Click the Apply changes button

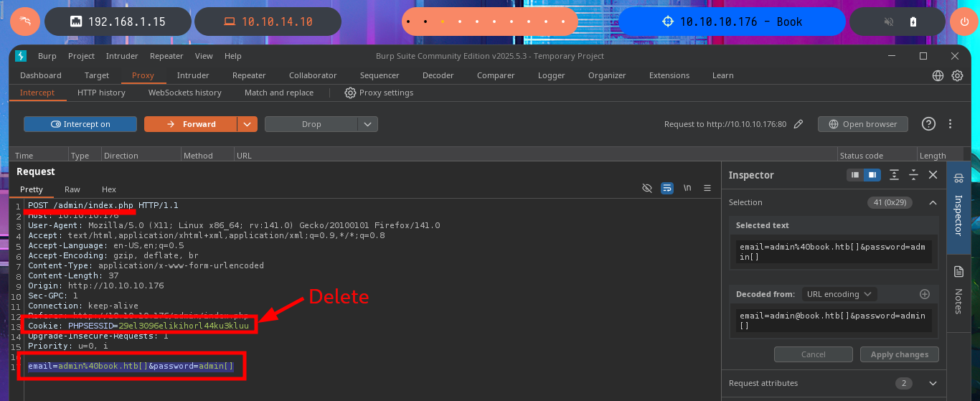tap(900, 354)
